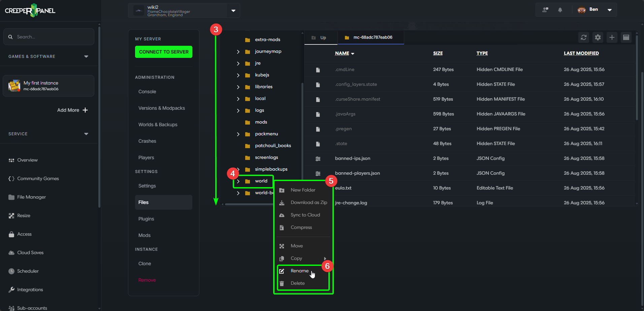The height and width of the screenshot is (311, 644).
Task: Open the wiki2 server selector dropdown
Action: coord(233,10)
